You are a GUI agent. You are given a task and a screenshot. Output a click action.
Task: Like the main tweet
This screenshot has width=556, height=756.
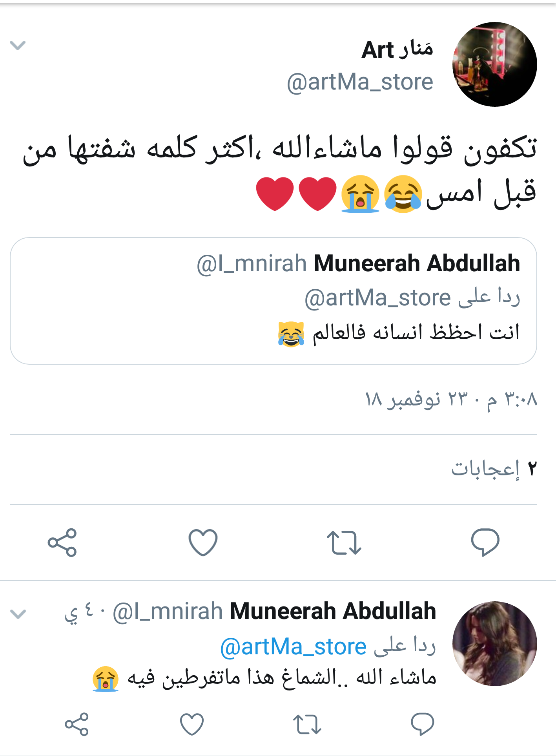(203, 542)
